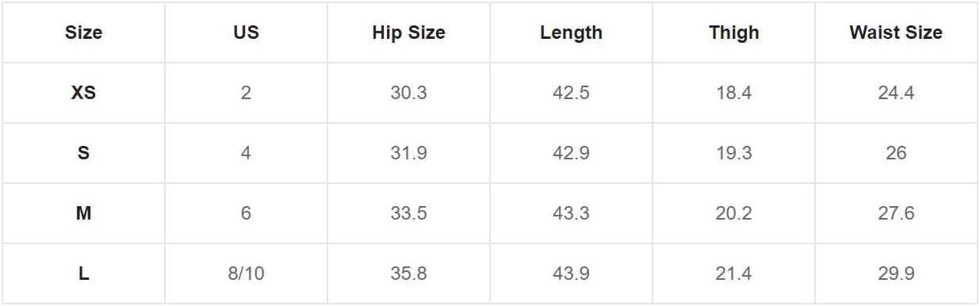Select the 26 waist size cell
Viewport: 980px width, 306px height.
(896, 153)
